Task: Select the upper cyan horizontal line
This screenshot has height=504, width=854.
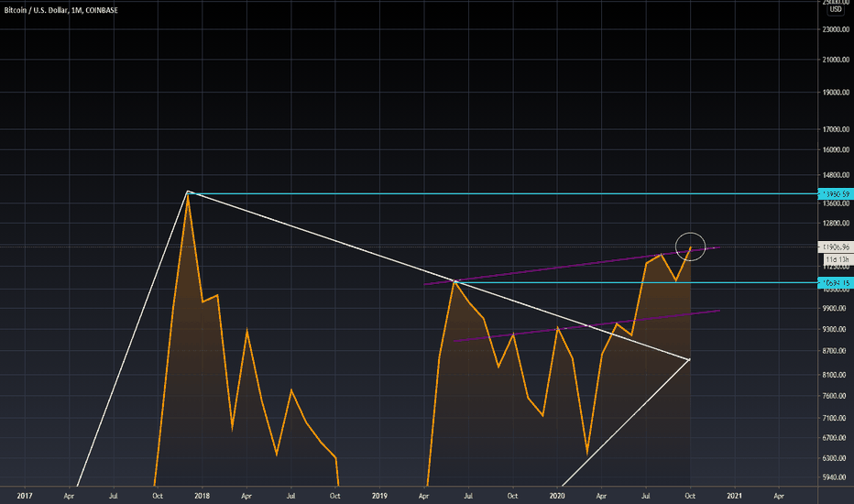Action: click(501, 194)
